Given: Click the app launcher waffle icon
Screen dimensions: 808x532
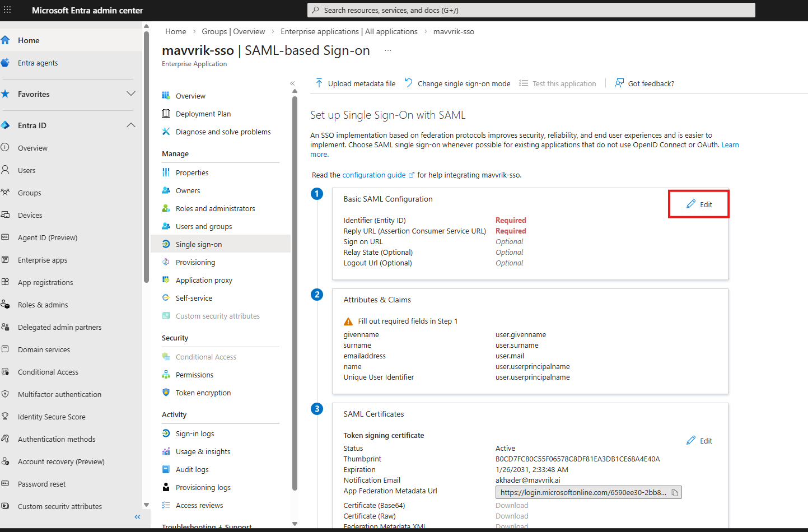Looking at the screenshot, I should click(7, 10).
